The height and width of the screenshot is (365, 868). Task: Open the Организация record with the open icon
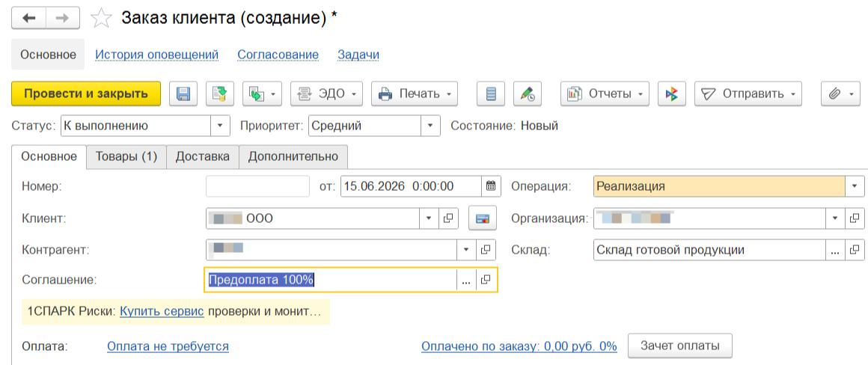855,218
